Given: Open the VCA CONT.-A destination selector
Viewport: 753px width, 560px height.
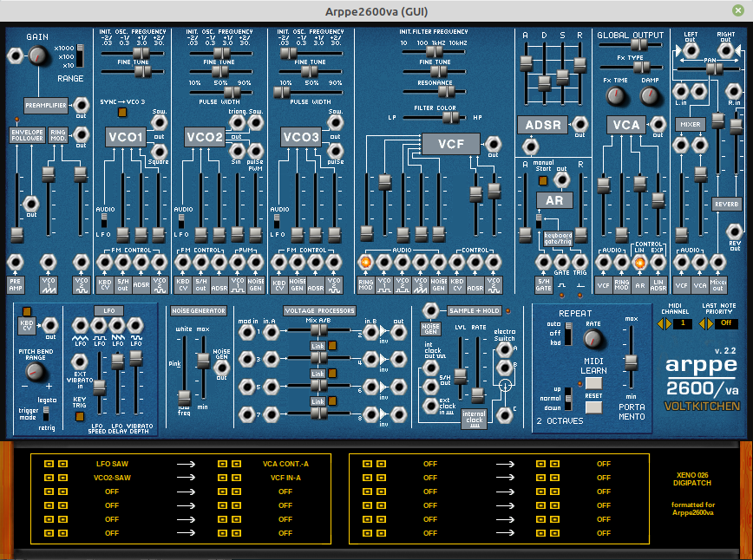Looking at the screenshot, I should (285, 464).
